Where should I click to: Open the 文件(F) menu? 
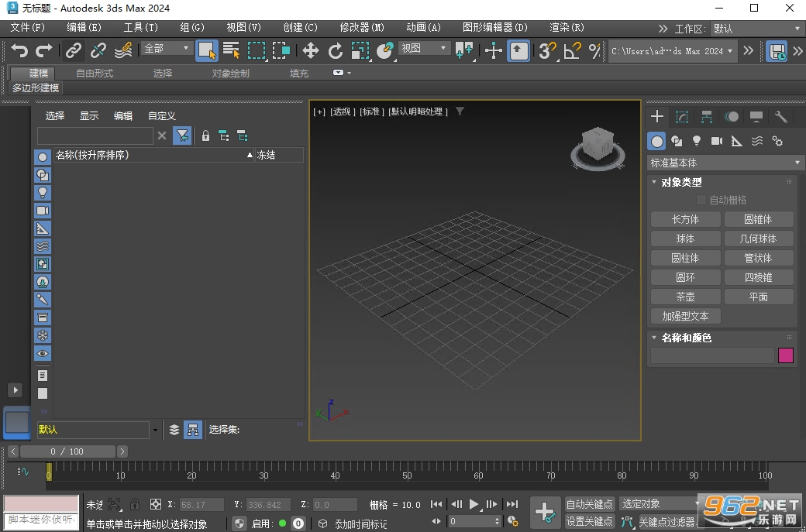tap(28, 27)
